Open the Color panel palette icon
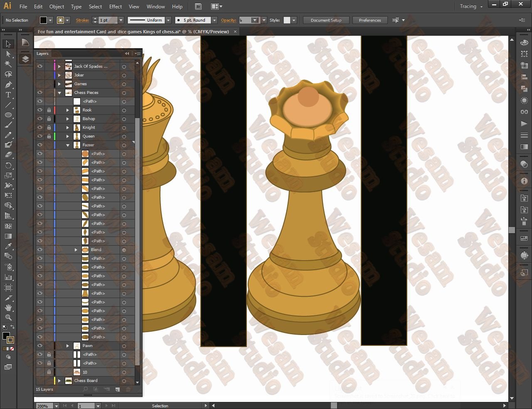This screenshot has width=532, height=409. (x=524, y=42)
